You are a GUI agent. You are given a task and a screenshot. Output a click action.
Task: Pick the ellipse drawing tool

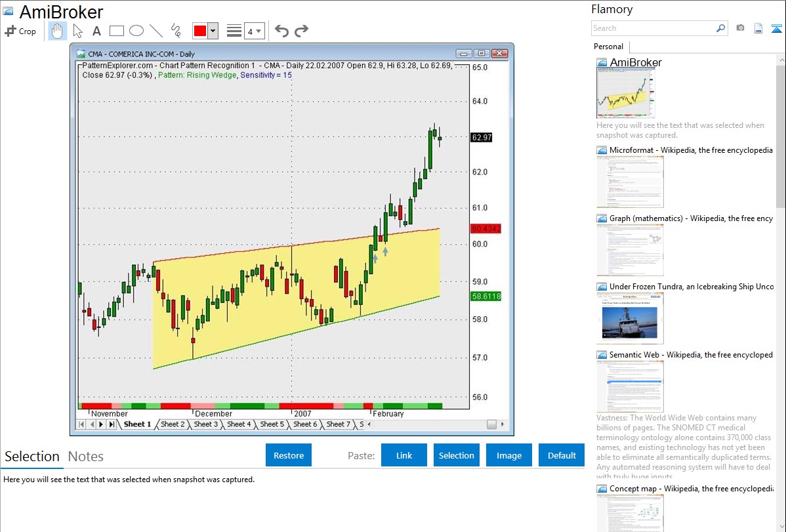[136, 31]
